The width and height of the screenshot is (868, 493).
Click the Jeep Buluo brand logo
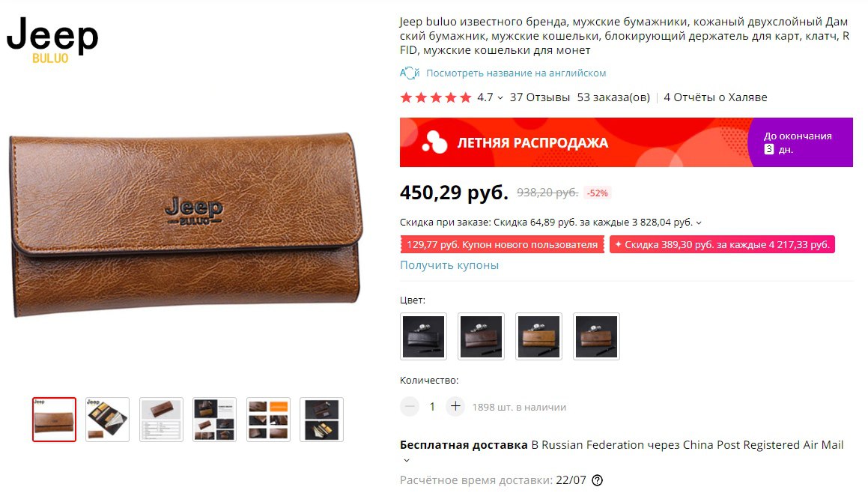52,40
